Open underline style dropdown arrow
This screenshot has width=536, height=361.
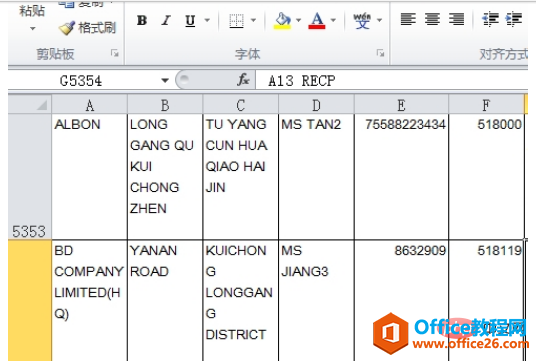[x=207, y=21]
